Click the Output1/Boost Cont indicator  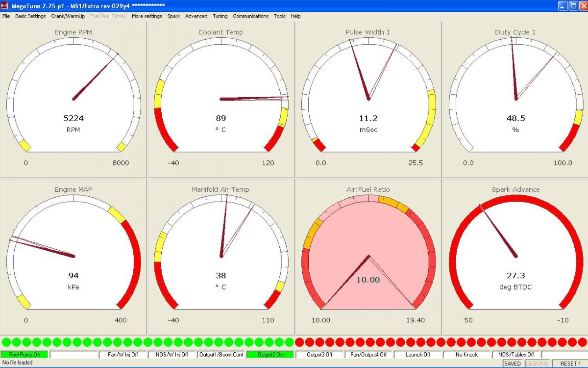point(221,354)
